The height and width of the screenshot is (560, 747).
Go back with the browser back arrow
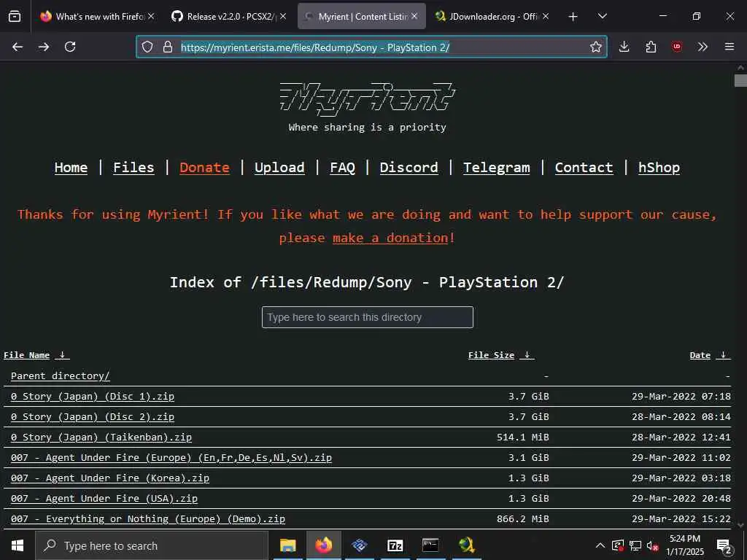(18, 47)
